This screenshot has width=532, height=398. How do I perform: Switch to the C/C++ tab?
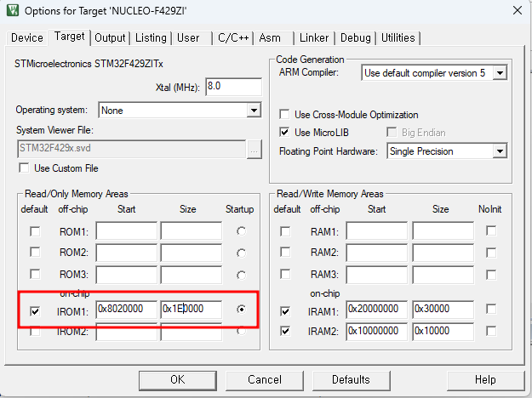point(233,37)
